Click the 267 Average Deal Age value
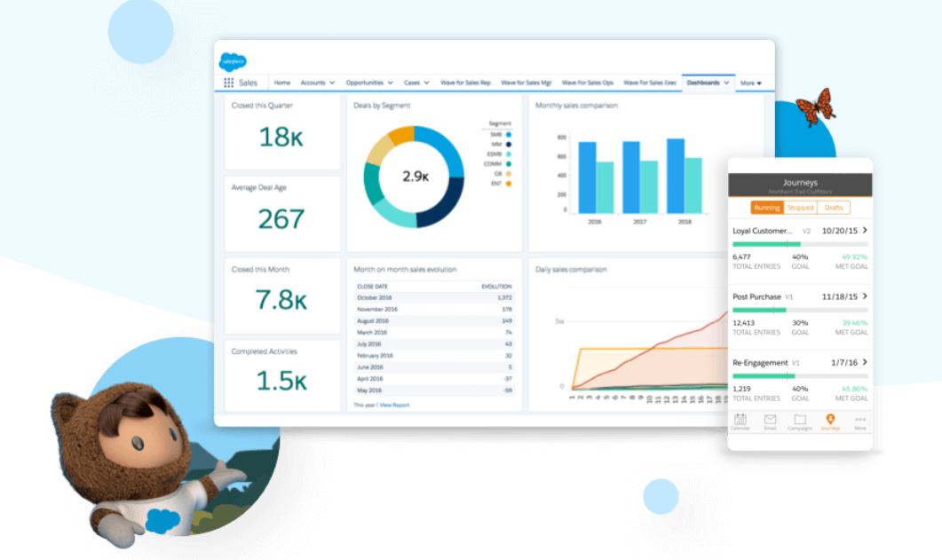Screen dimensions: 942x560 point(281,219)
